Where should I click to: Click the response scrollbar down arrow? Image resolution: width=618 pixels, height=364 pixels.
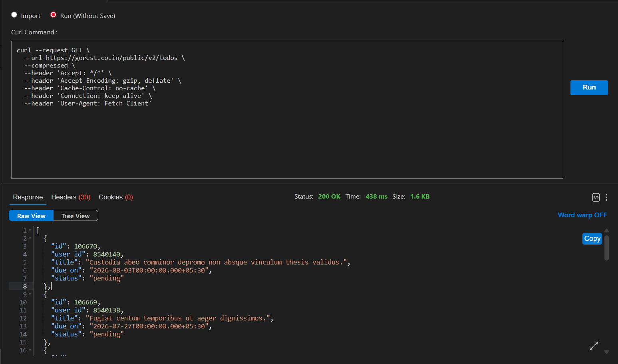click(x=606, y=352)
